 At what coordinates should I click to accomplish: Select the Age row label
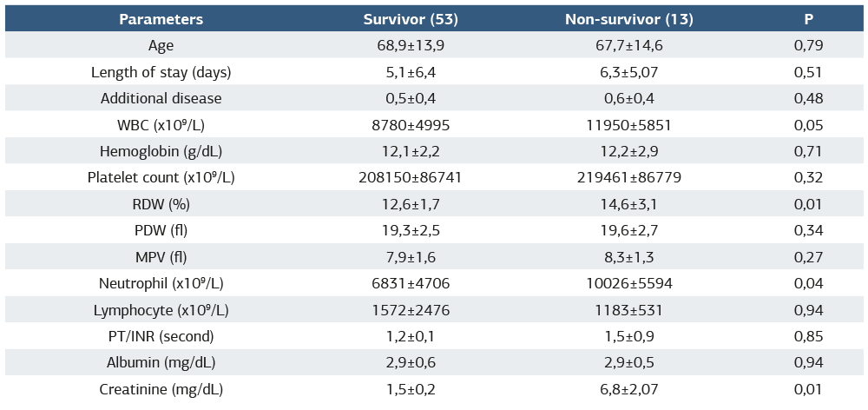161,45
